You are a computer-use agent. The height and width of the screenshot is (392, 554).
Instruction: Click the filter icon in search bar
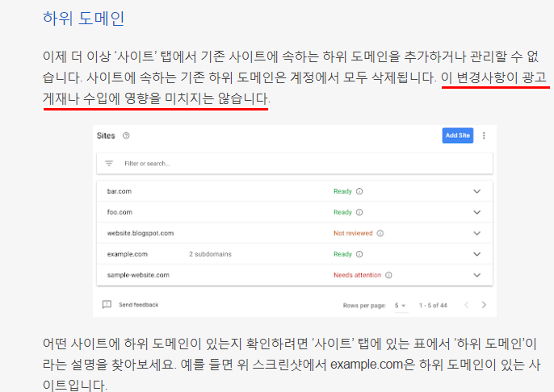pyautogui.click(x=109, y=164)
